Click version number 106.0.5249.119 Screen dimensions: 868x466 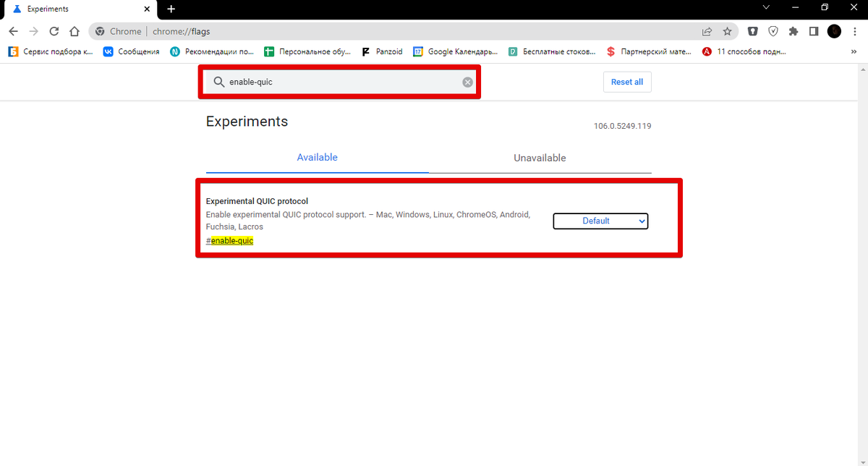click(x=622, y=126)
